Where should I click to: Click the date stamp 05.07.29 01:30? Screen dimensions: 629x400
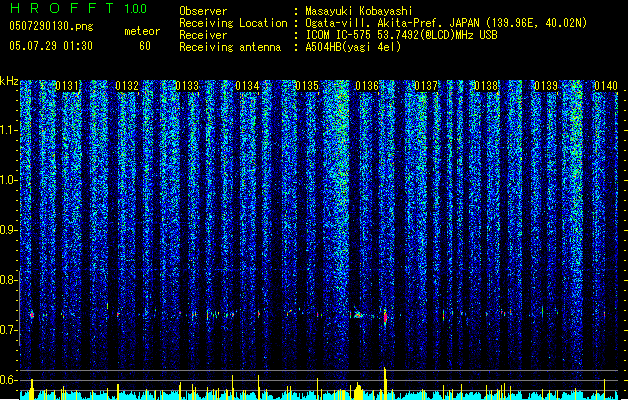click(x=51, y=46)
